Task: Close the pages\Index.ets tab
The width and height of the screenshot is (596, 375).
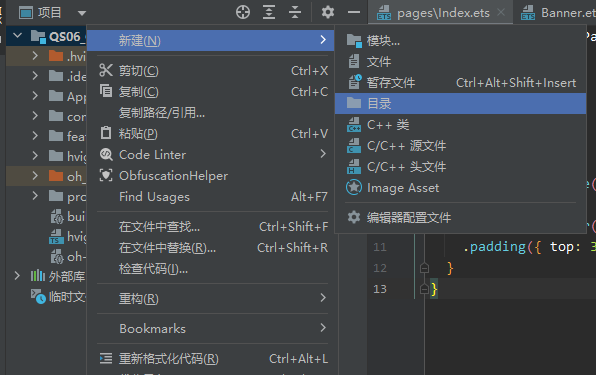Action: (501, 13)
